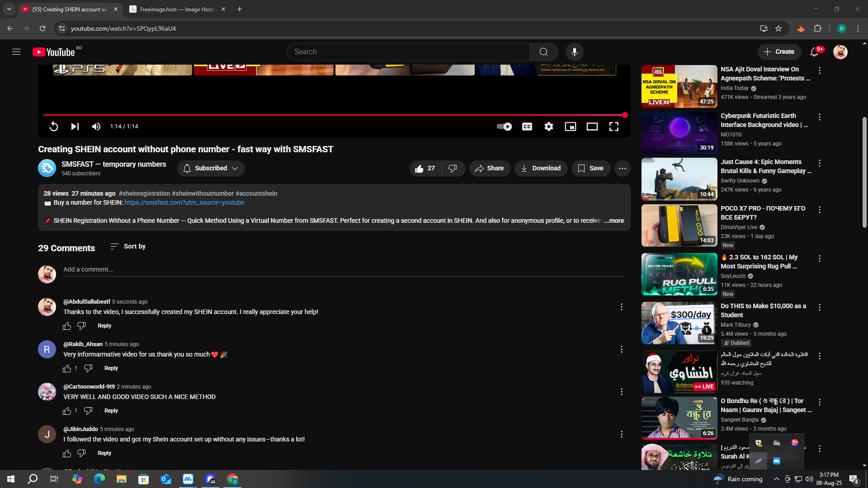868x488 pixels.
Task: Open options for JibinJuddo's comment
Action: point(622,435)
